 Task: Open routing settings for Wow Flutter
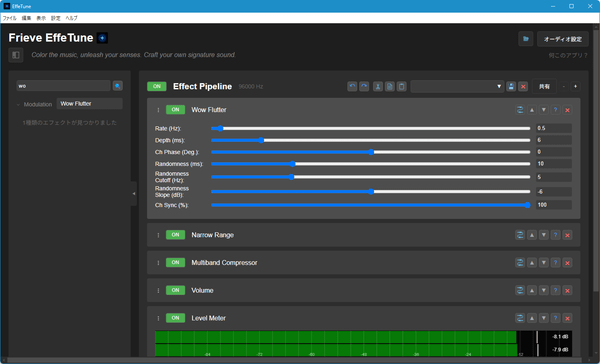tap(520, 110)
